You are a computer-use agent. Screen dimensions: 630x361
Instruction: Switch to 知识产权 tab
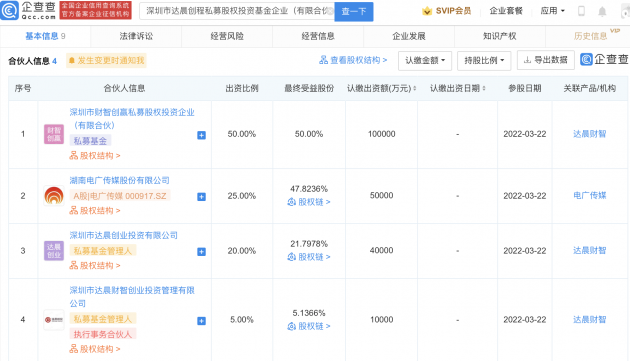click(499, 36)
